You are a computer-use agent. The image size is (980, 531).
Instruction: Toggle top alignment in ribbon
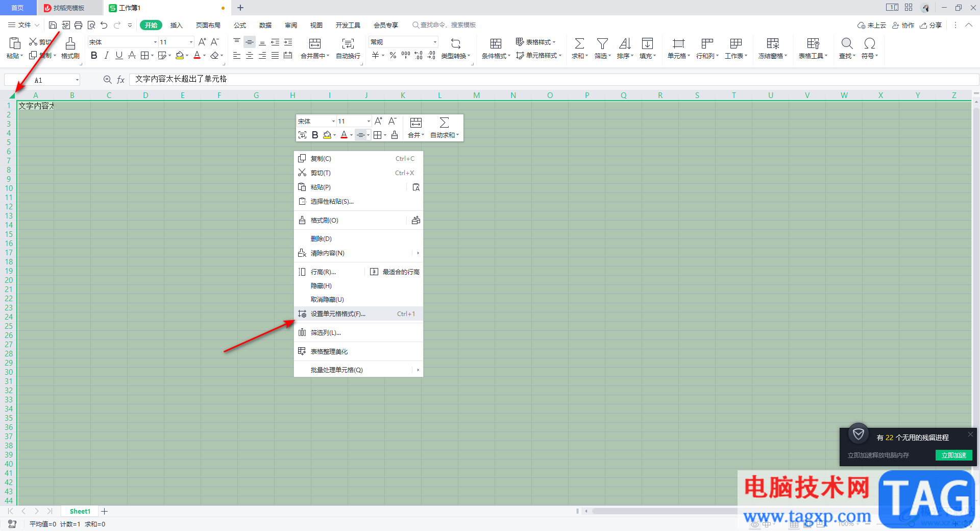(x=237, y=42)
